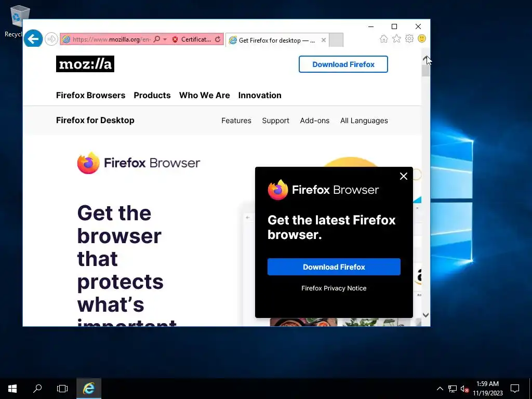Close the Firefox popup with the X
532x399 pixels.
click(404, 176)
